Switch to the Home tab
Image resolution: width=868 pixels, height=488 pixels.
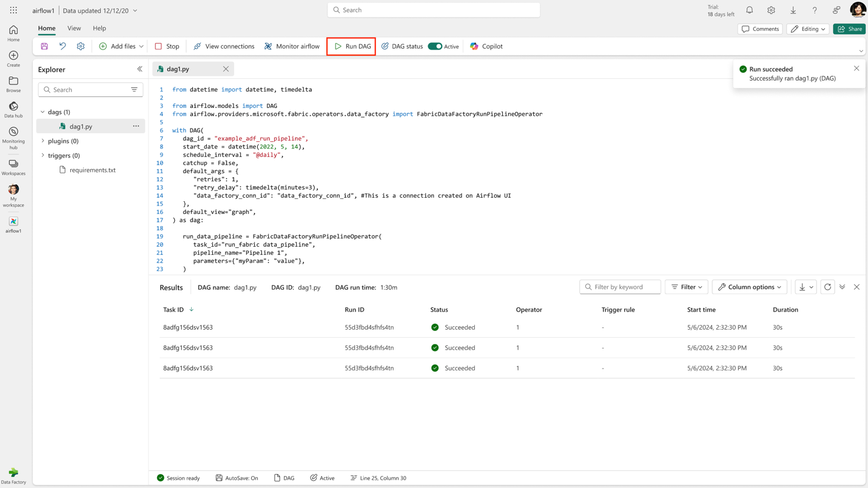(47, 28)
